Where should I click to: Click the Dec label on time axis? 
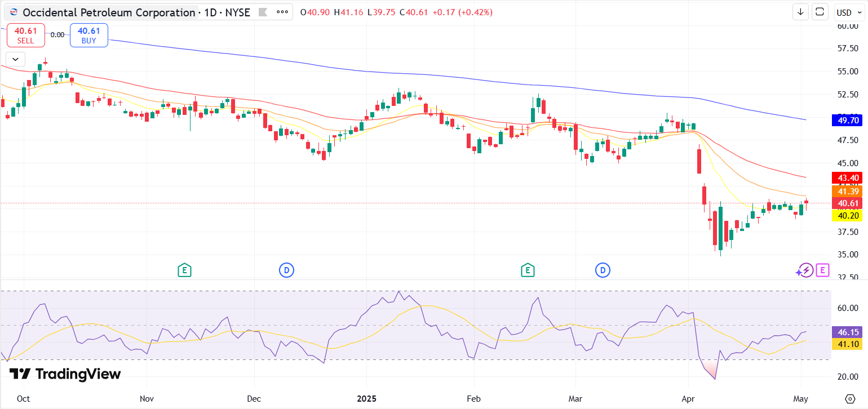(x=254, y=399)
